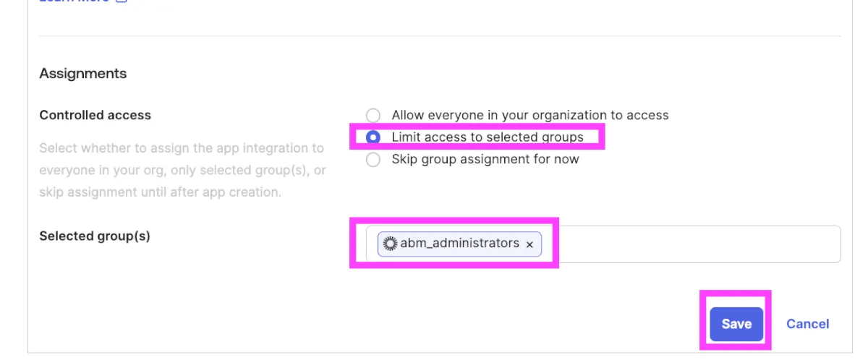Image resolution: width=868 pixels, height=360 pixels.
Task: Click the "Controlled access" field label
Action: click(x=95, y=116)
